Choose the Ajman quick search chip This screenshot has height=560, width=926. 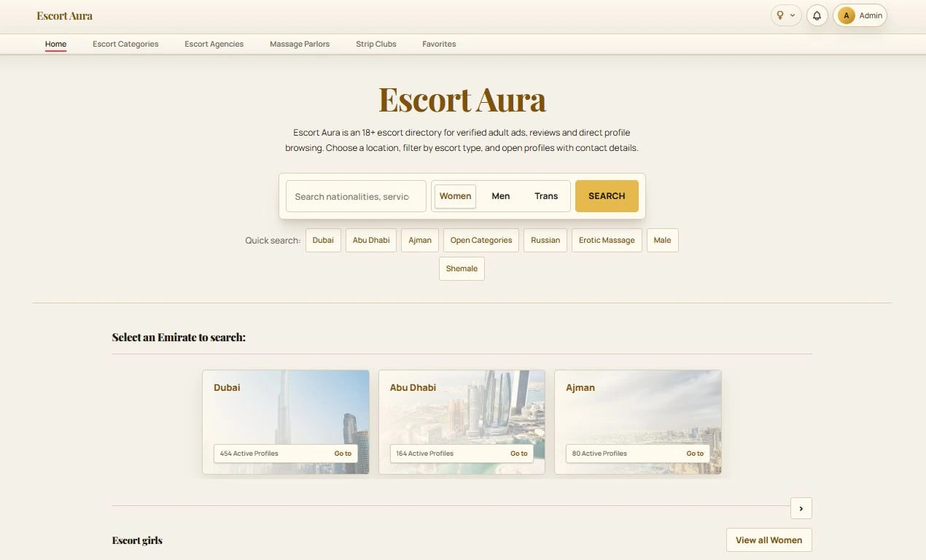tap(420, 240)
